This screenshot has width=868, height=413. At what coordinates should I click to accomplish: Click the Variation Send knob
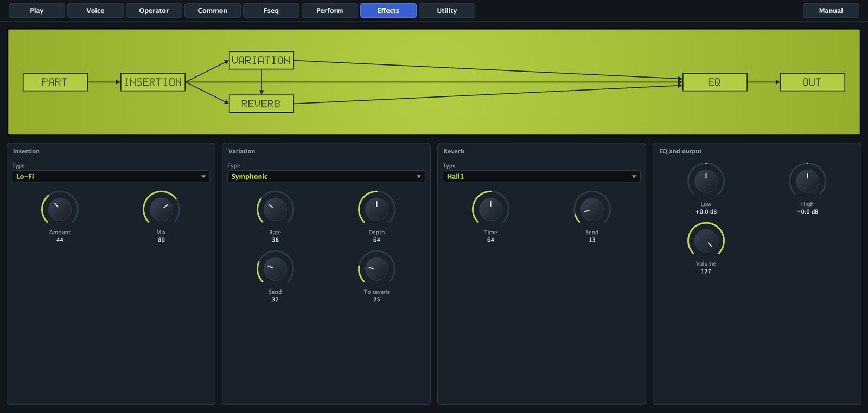[x=275, y=269]
